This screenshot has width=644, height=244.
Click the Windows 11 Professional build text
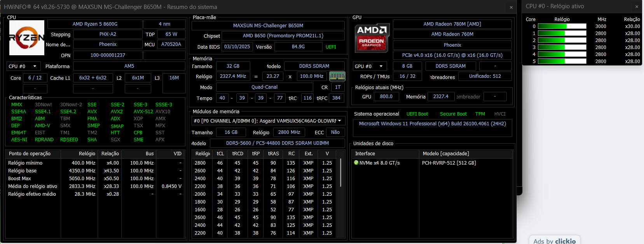pos(432,124)
